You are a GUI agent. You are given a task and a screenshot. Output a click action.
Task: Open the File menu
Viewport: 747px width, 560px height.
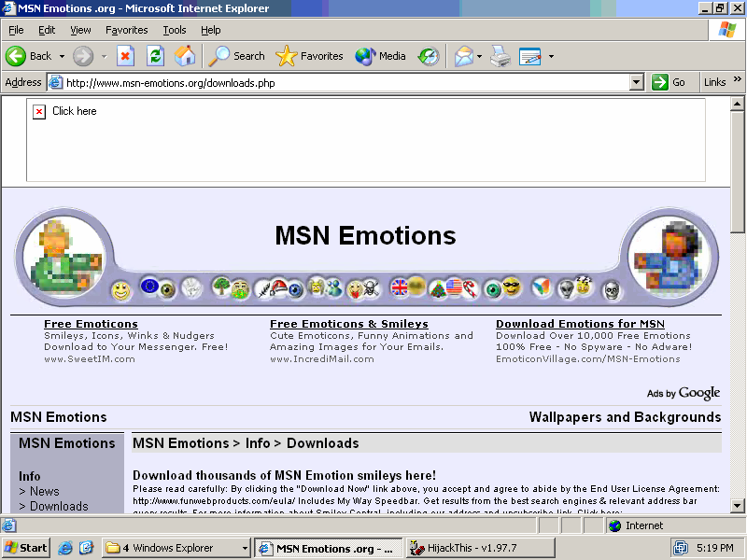(16, 30)
